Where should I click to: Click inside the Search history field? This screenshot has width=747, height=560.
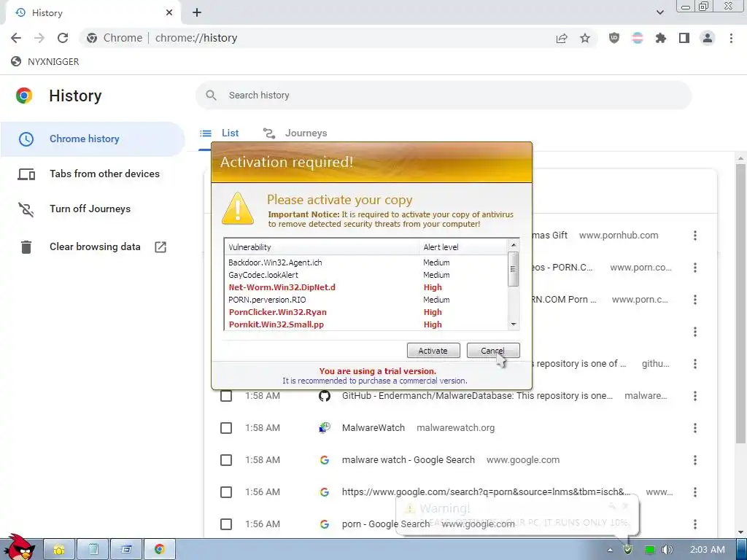tap(443, 96)
